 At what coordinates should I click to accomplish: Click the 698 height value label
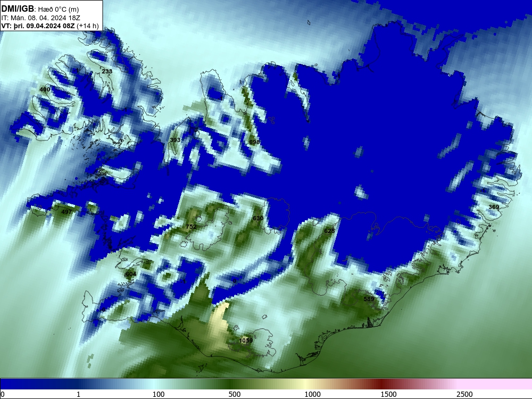[x=254, y=142]
